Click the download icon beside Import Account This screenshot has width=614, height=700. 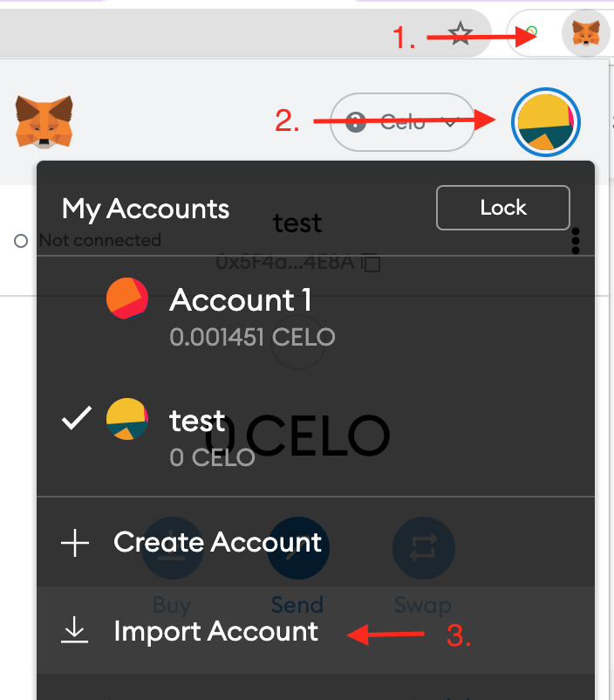(x=75, y=632)
